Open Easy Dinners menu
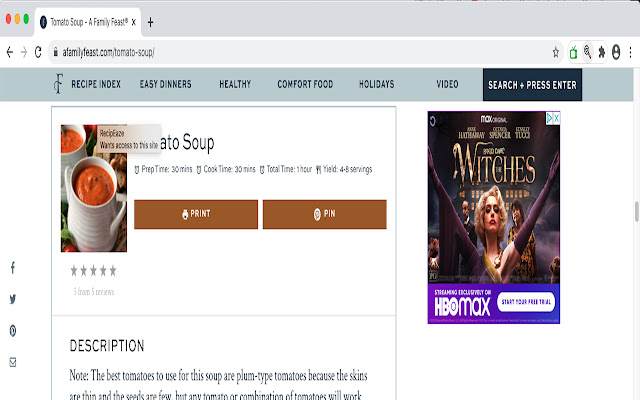 pyautogui.click(x=165, y=84)
